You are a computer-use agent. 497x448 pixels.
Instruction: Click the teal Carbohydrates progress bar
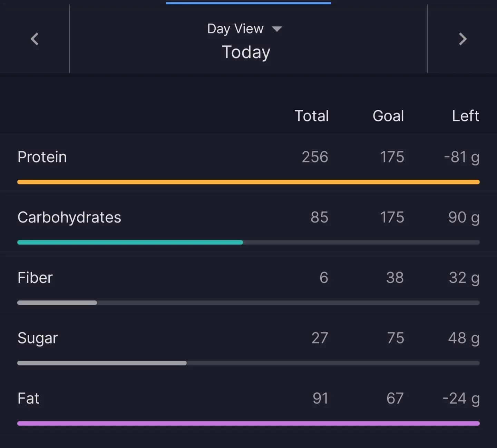(130, 242)
